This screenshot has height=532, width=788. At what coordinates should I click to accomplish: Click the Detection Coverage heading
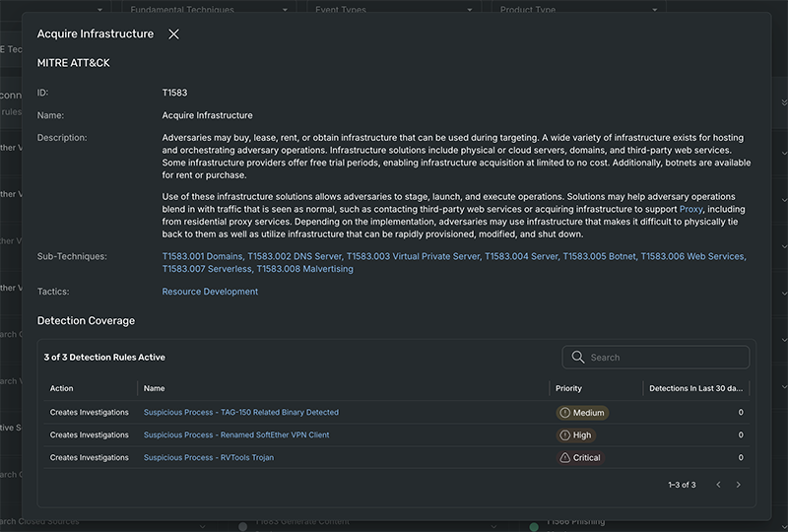click(86, 321)
